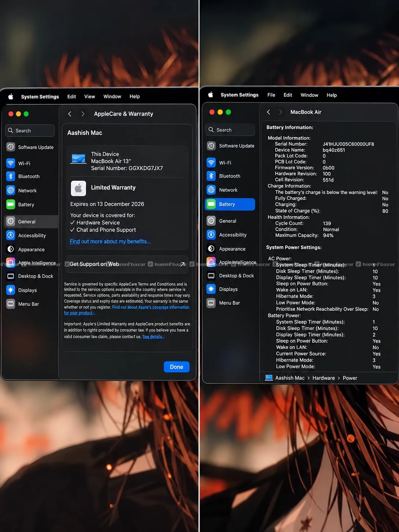Click Device Name value bq40z651
Viewport: 399px width, 532px height.
click(334, 150)
